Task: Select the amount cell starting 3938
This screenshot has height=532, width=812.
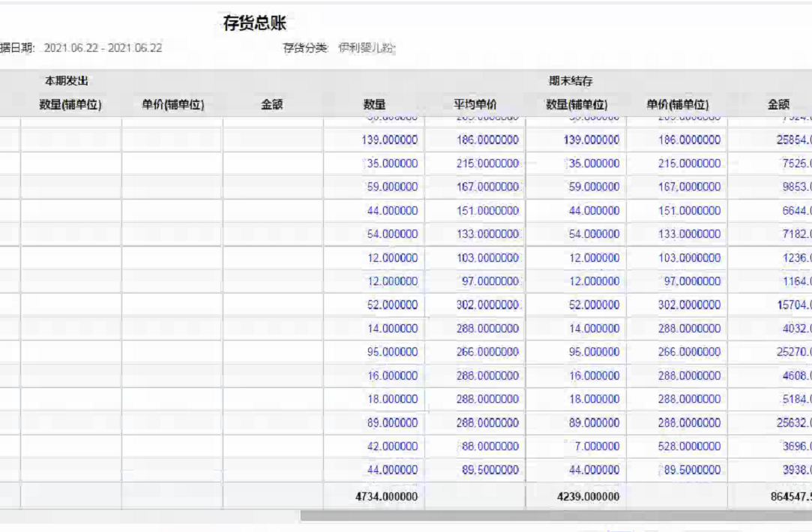Action: (x=797, y=470)
